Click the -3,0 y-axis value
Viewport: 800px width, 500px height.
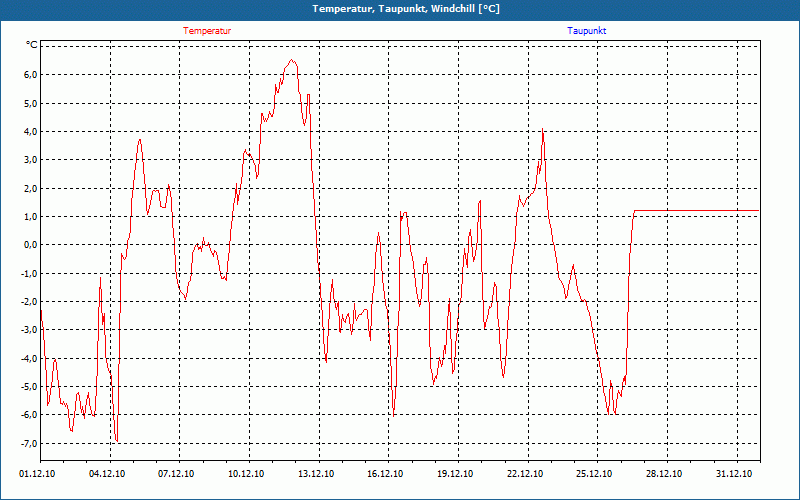coord(29,330)
